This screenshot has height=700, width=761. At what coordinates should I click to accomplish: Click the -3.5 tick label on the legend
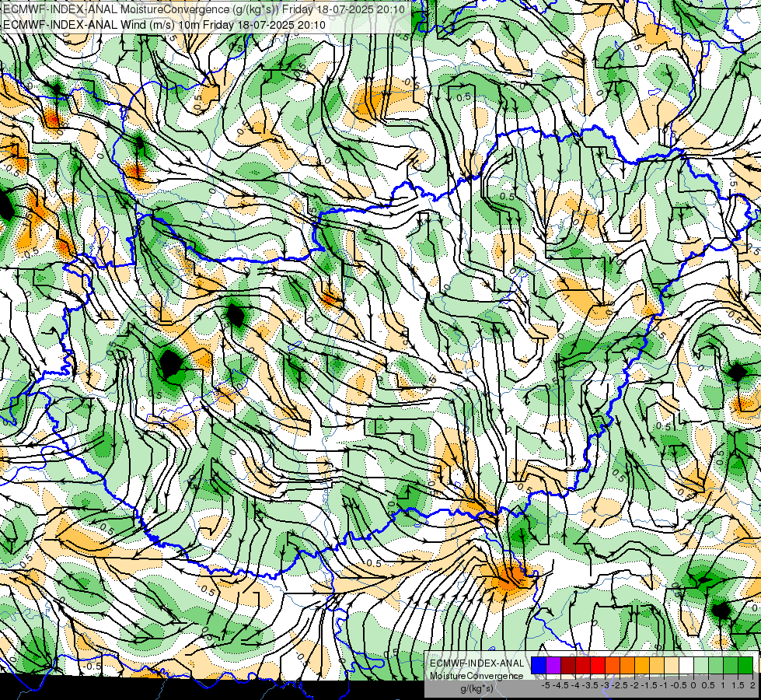coord(591,685)
